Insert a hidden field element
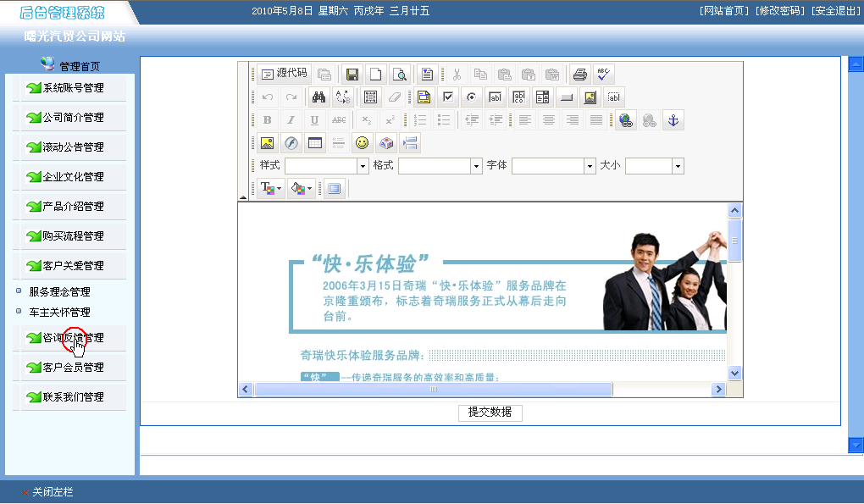Image resolution: width=864 pixels, height=504 pixels. click(613, 97)
